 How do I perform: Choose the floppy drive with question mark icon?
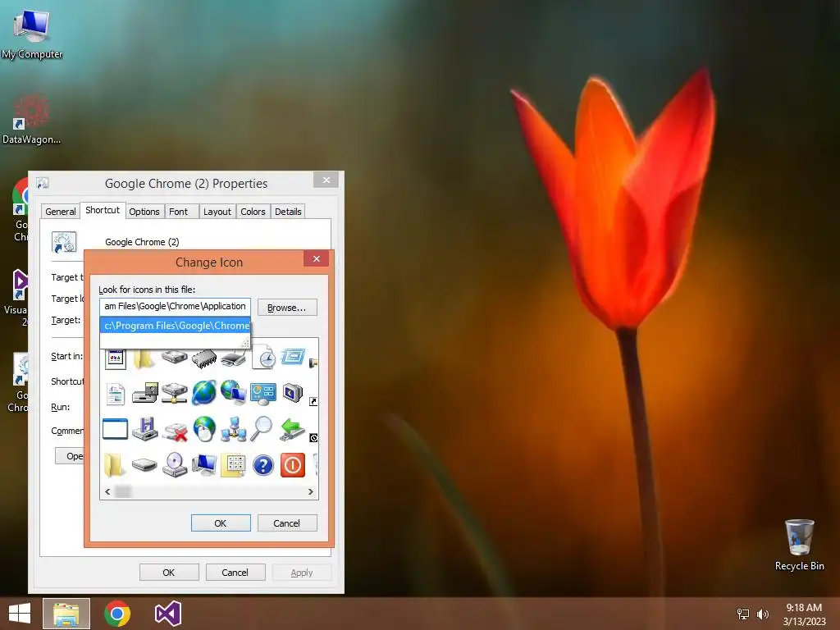click(x=144, y=393)
